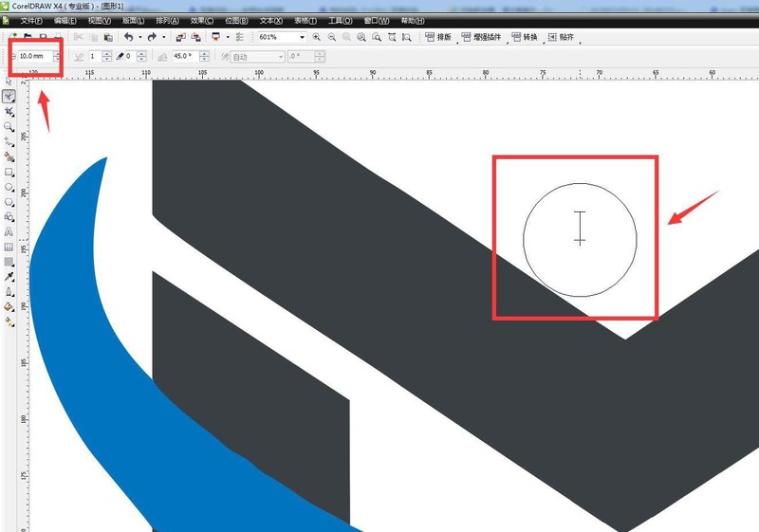Viewport: 759px width, 532px height.
Task: Click the Undo arrow icon
Action: click(x=128, y=37)
